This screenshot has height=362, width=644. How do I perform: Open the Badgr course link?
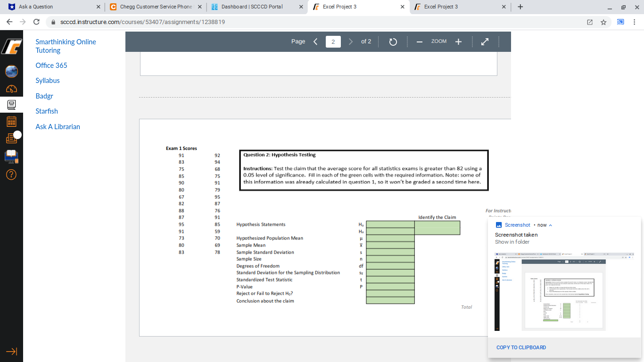[x=44, y=96]
